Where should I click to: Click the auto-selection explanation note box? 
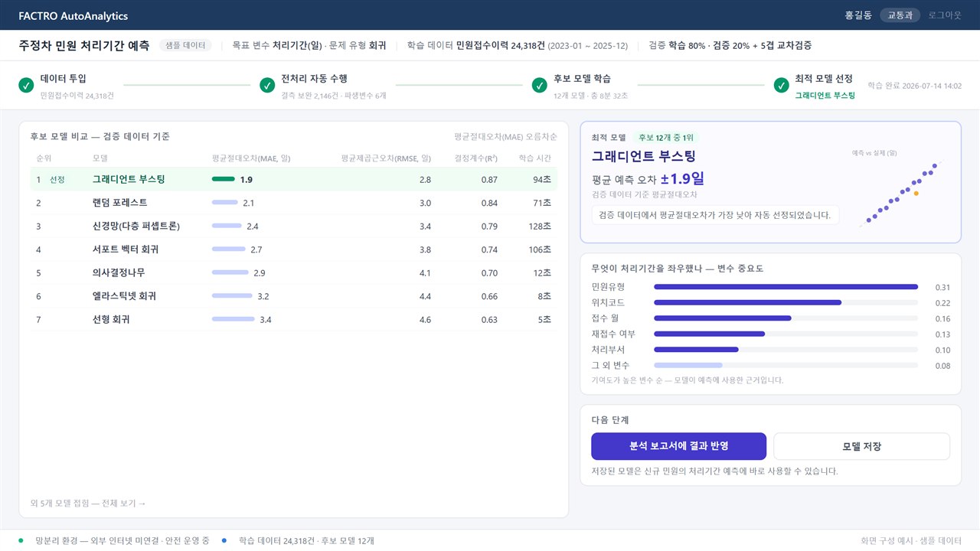pos(715,215)
